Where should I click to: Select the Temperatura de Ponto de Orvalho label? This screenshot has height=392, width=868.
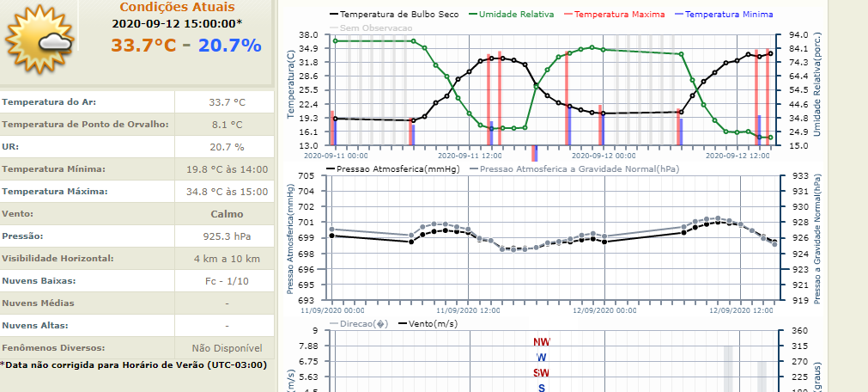coord(85,125)
